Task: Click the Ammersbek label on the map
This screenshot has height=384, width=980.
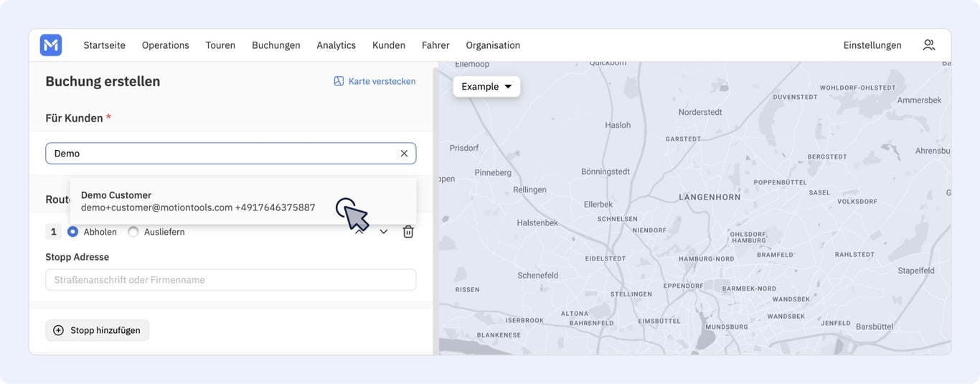Action: coord(919,100)
